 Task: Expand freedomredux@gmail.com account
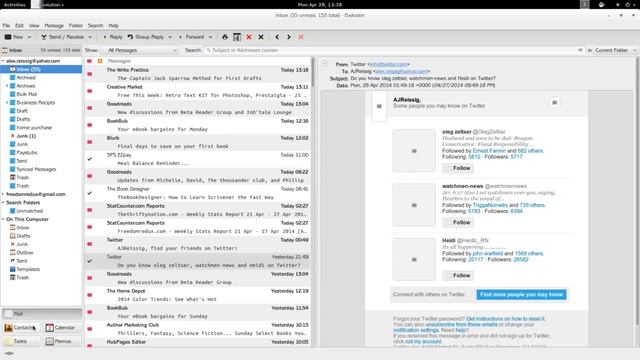[x=3, y=194]
